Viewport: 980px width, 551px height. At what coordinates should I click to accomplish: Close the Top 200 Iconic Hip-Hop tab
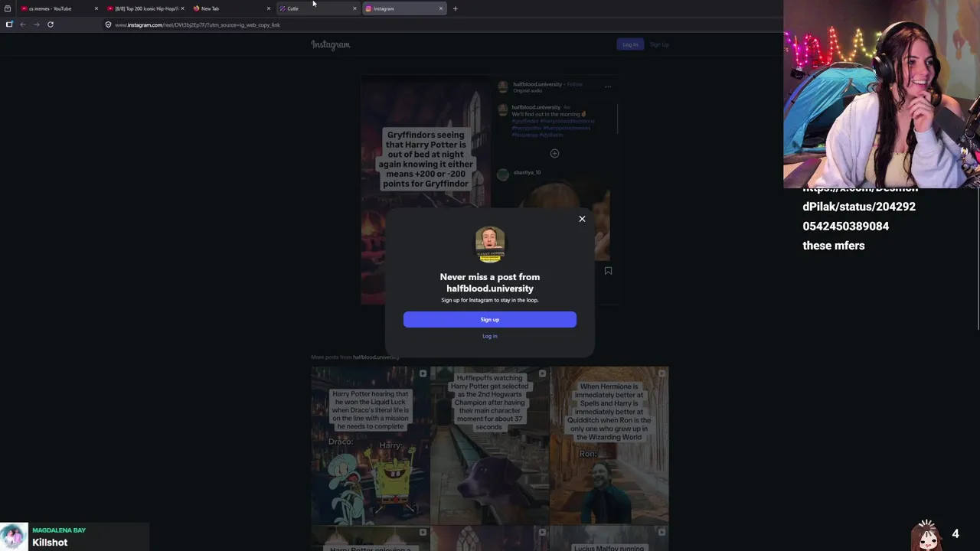click(x=182, y=8)
